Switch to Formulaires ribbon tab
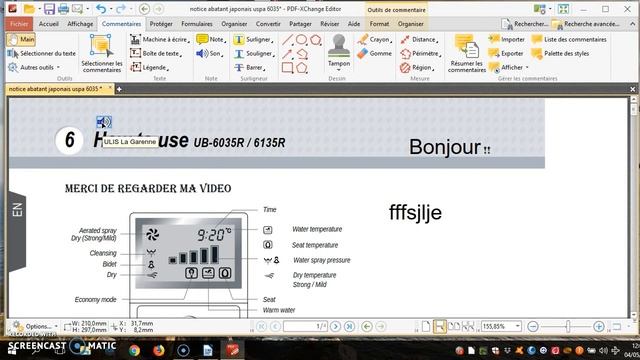 click(197, 24)
